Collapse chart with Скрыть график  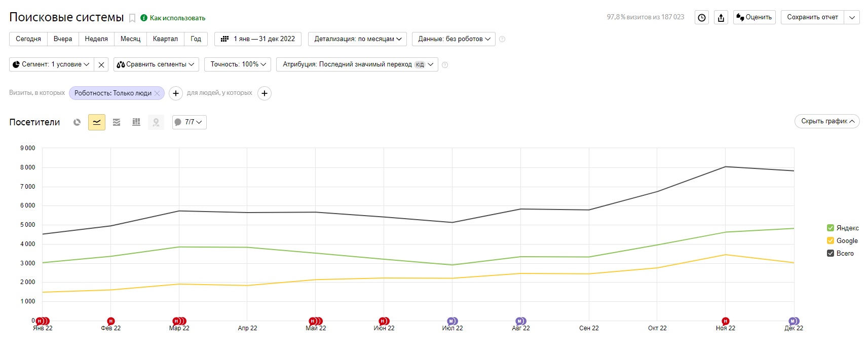point(827,121)
